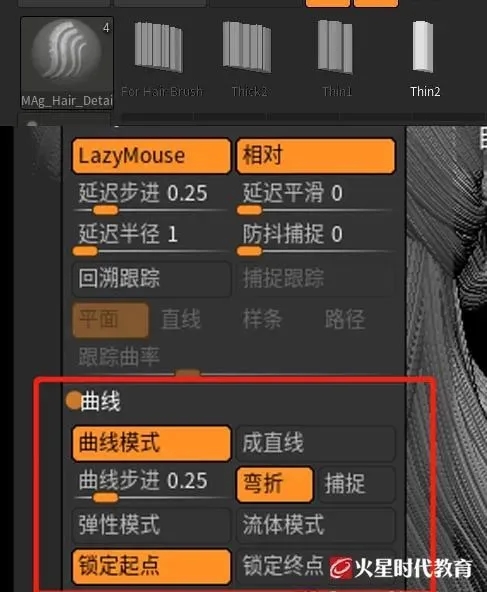The height and width of the screenshot is (592, 487).
Task: Enable 锁定终点 lock end
Action: (283, 566)
